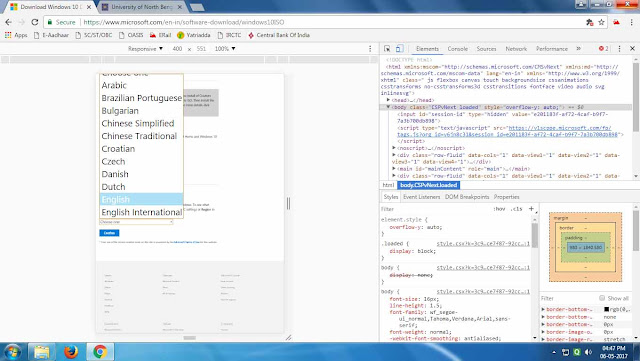The image size is (640, 361).
Task: Select Croatian option
Action: coord(141,149)
